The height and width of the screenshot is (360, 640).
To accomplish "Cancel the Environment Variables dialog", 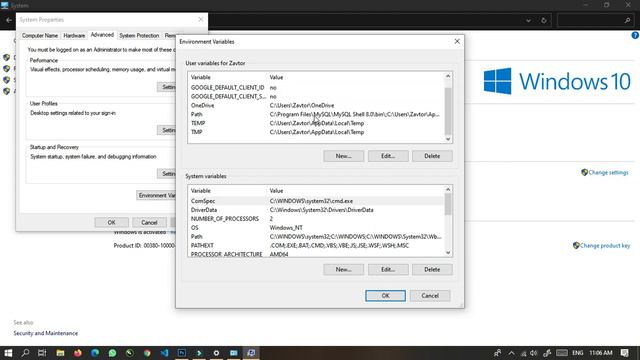I will click(x=430, y=296).
